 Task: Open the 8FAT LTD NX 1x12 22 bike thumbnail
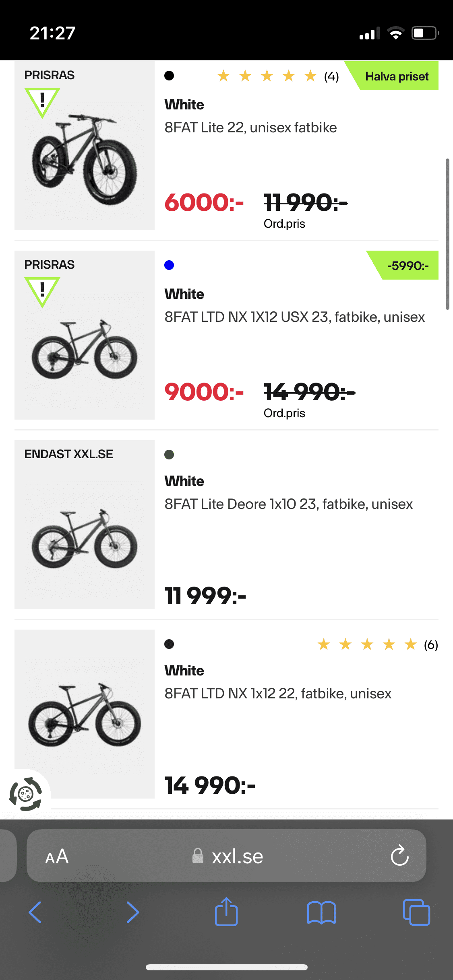[x=85, y=714]
